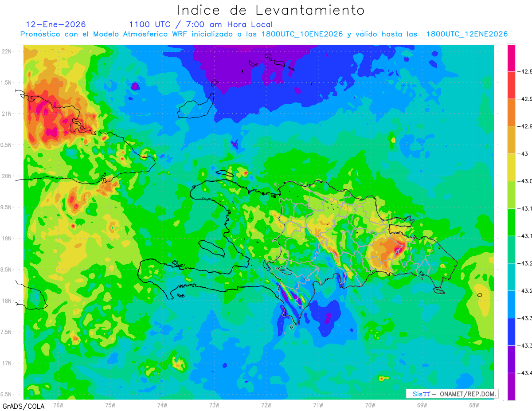
Task: Click the "17N" latitude label
Action: coord(6,364)
